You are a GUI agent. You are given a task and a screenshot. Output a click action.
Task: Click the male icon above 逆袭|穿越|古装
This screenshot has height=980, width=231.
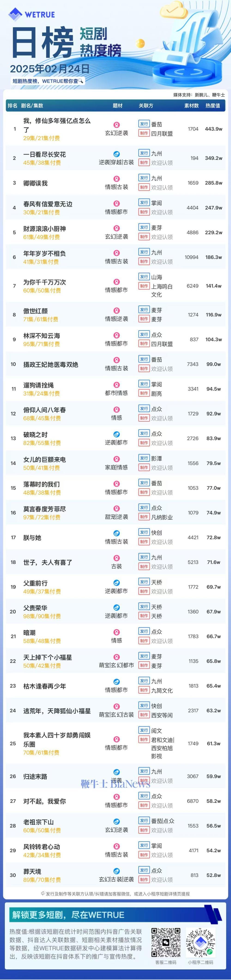(117, 154)
